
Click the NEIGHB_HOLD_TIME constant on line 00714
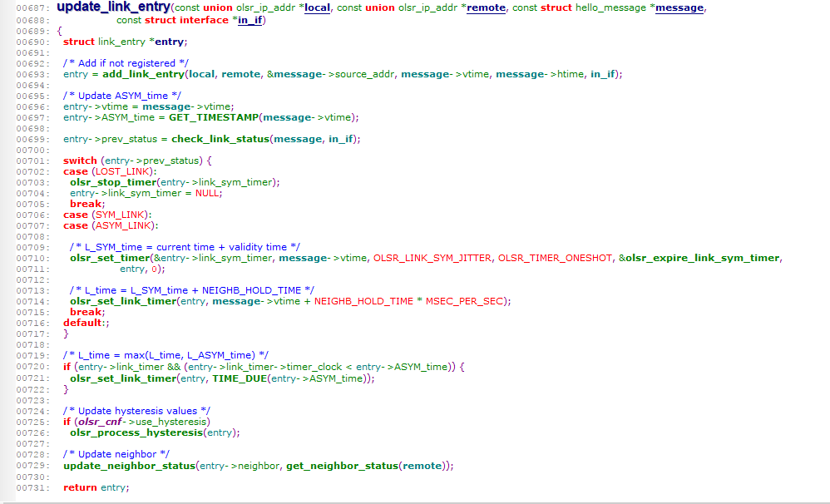pos(363,301)
